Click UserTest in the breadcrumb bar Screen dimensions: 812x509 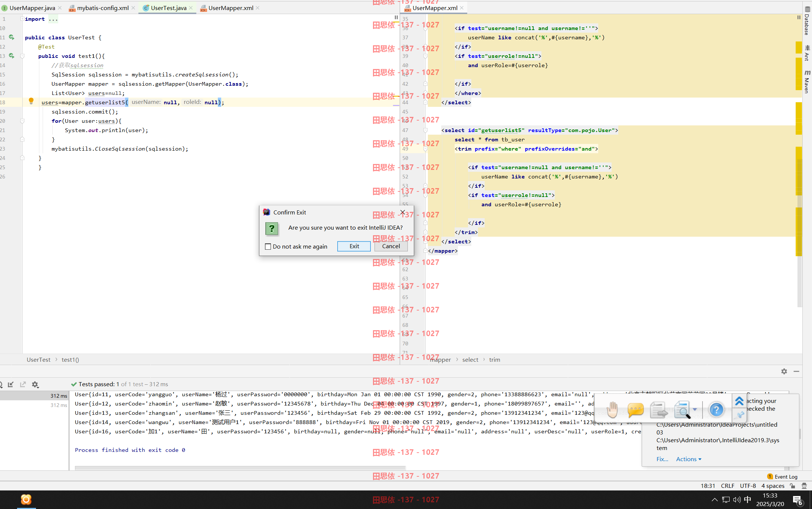point(39,359)
